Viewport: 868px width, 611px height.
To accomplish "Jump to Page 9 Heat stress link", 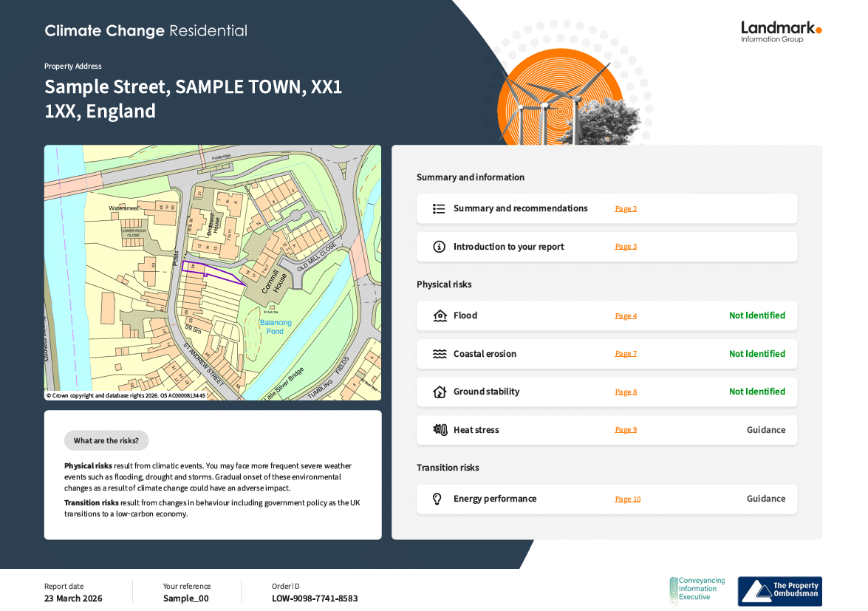I will coord(626,430).
